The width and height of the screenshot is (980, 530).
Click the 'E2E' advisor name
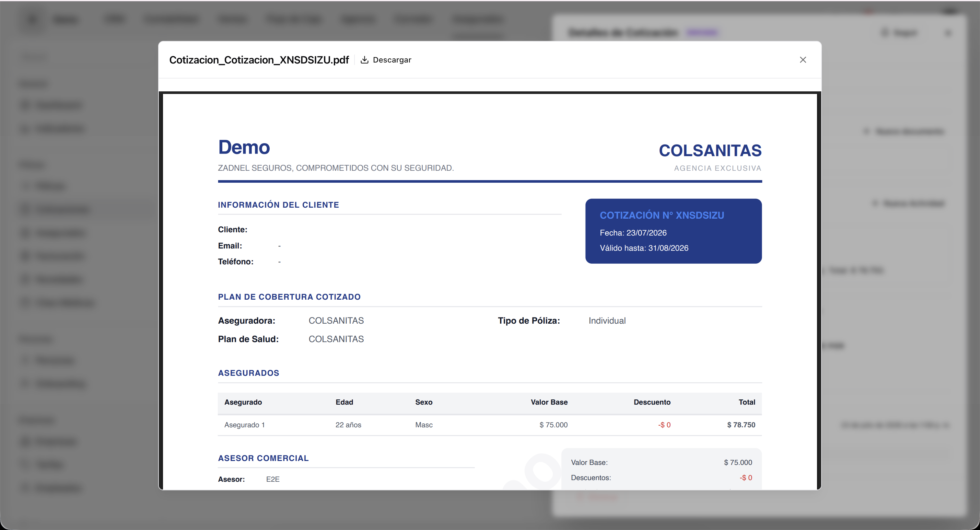273,479
